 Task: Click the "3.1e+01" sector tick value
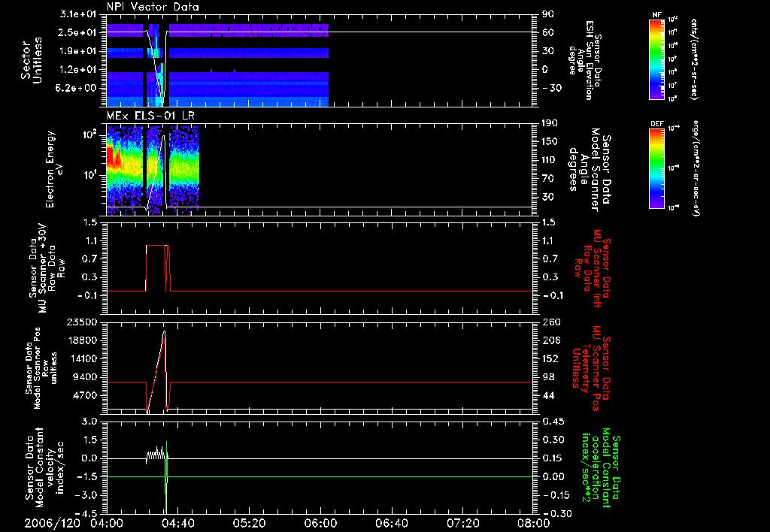click(78, 14)
